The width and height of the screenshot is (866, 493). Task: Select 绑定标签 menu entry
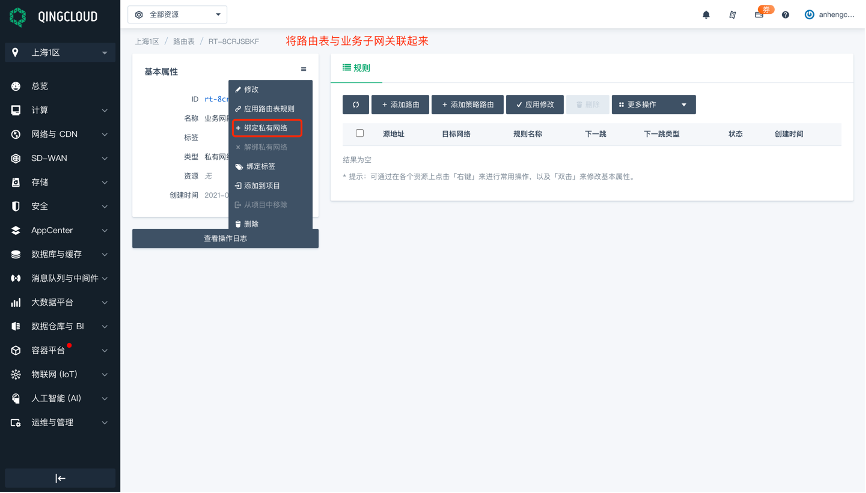(259, 166)
